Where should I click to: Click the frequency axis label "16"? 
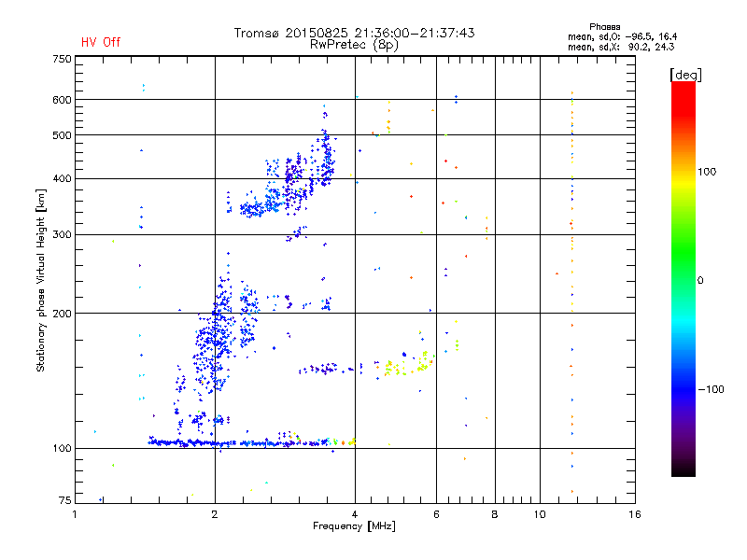point(635,514)
